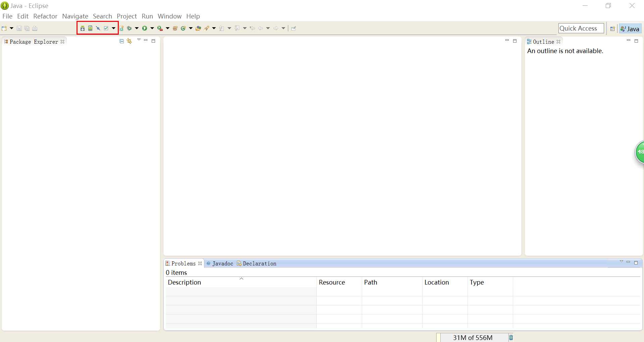Toggle Link with Editor in Package Explorer

coord(130,41)
